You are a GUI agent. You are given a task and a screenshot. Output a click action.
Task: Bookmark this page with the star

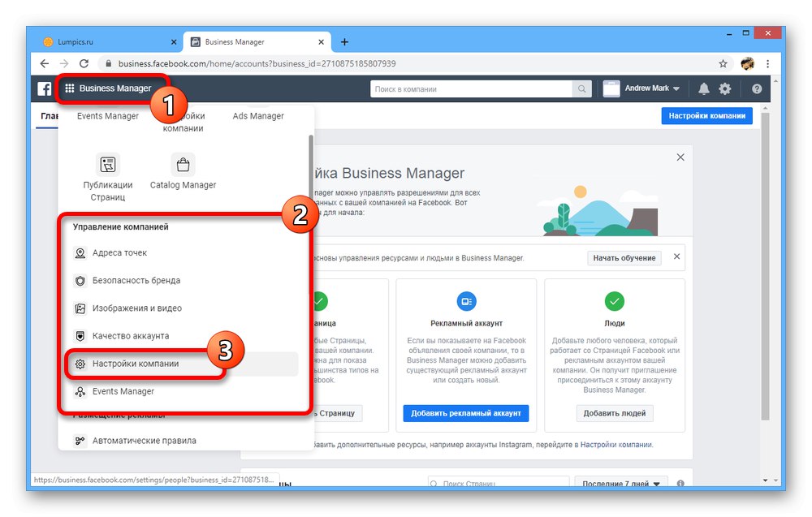723,63
